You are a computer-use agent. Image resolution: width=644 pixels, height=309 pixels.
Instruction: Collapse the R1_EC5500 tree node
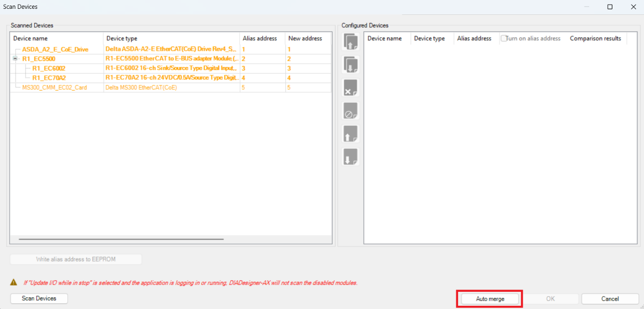coord(15,59)
